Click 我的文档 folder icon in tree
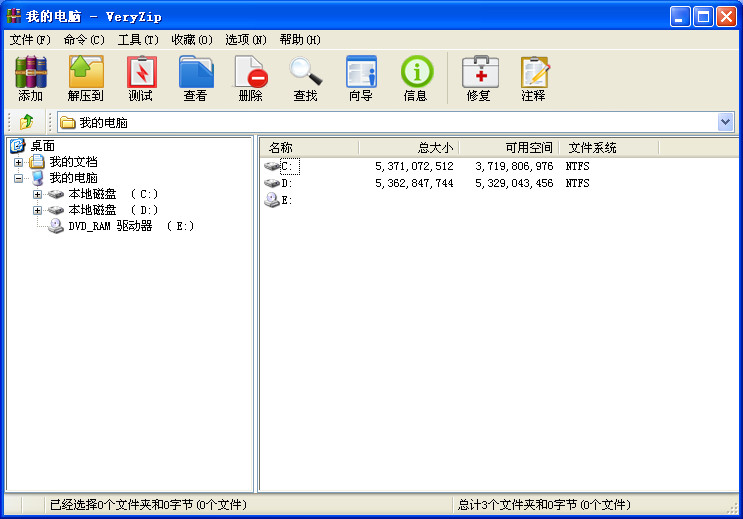The width and height of the screenshot is (743, 519). (x=37, y=162)
